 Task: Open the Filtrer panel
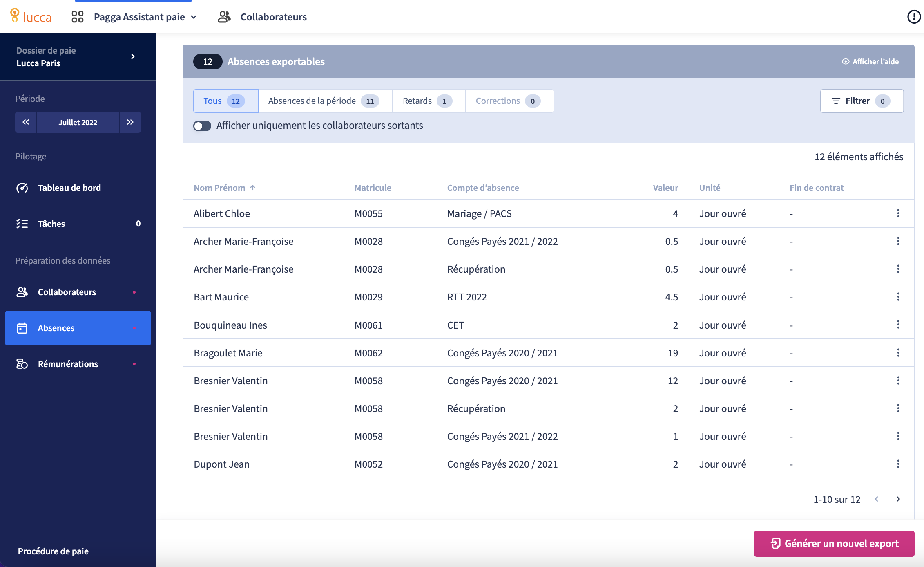[862, 101]
